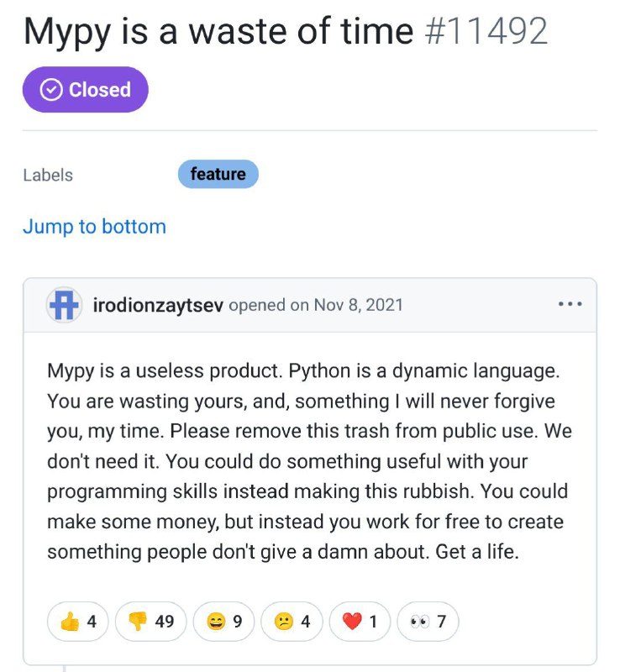Toggle the eyes emoji reaction showing 7

[428, 621]
